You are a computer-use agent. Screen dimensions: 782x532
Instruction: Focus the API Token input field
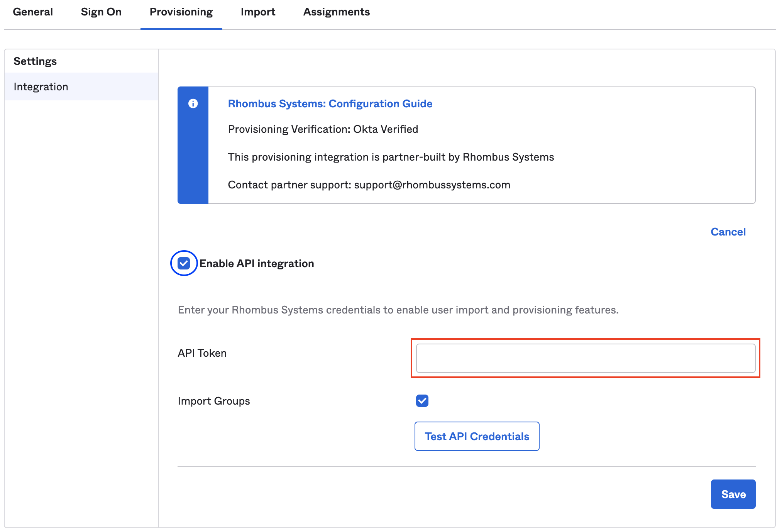tap(586, 358)
